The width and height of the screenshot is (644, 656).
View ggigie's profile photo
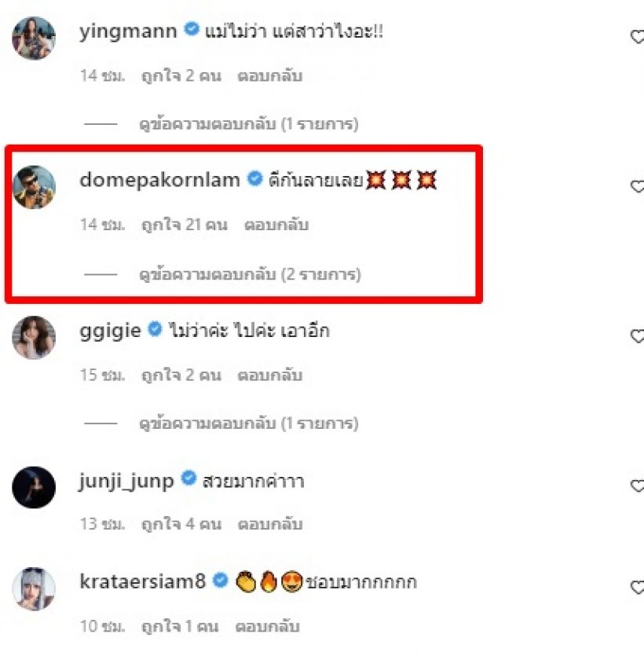point(34,337)
